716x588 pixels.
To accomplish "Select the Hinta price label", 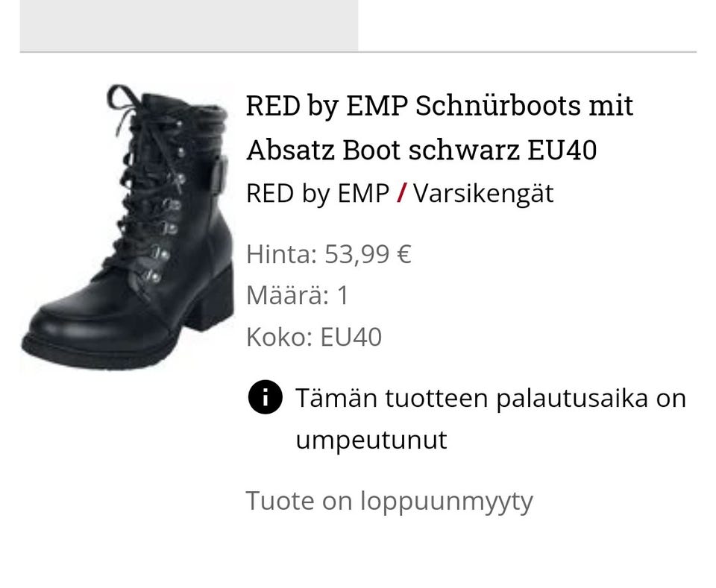I will click(281, 254).
